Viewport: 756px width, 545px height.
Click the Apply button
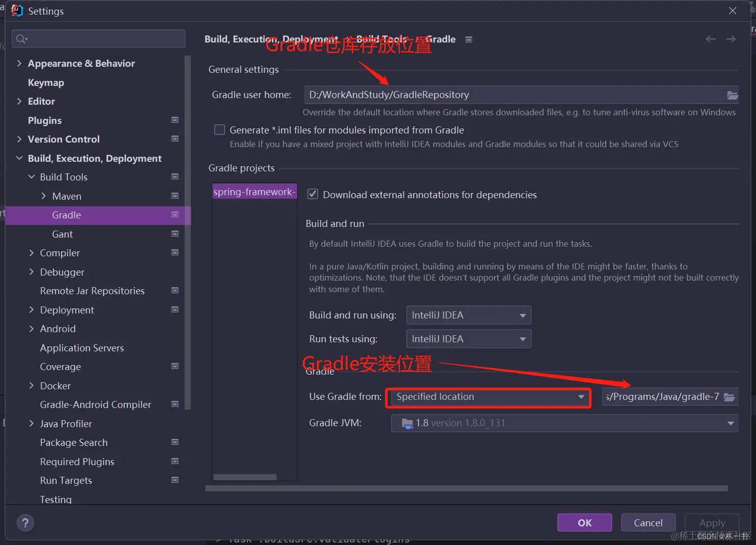click(x=712, y=523)
